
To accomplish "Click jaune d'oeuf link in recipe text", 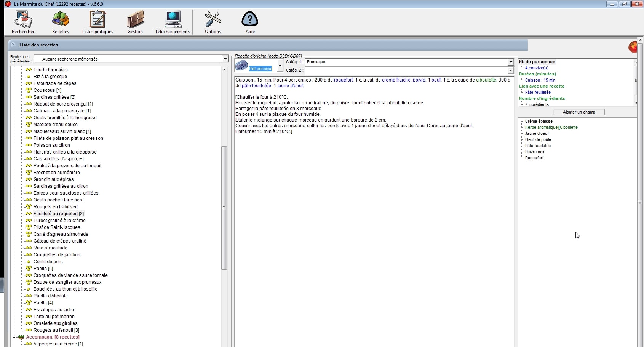I will 290,86.
